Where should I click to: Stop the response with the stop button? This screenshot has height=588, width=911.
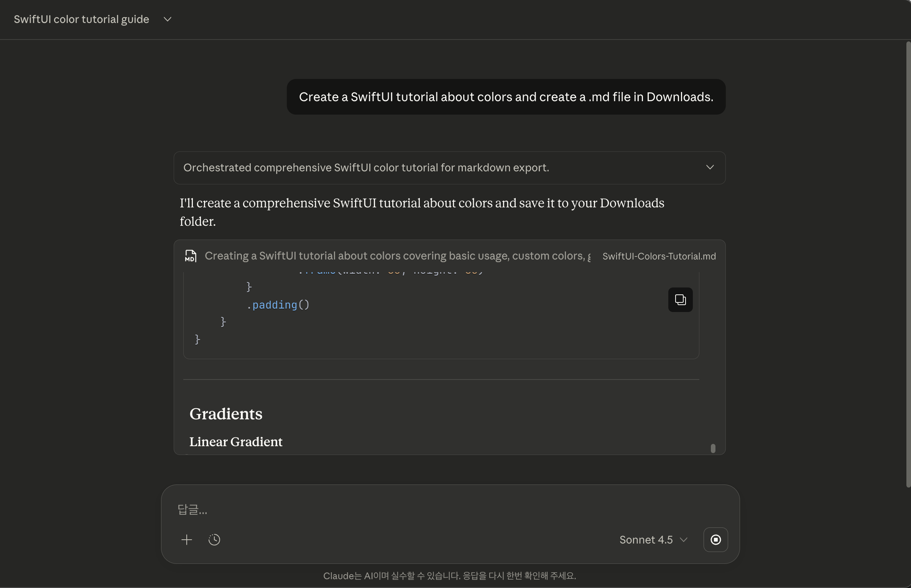[715, 540]
